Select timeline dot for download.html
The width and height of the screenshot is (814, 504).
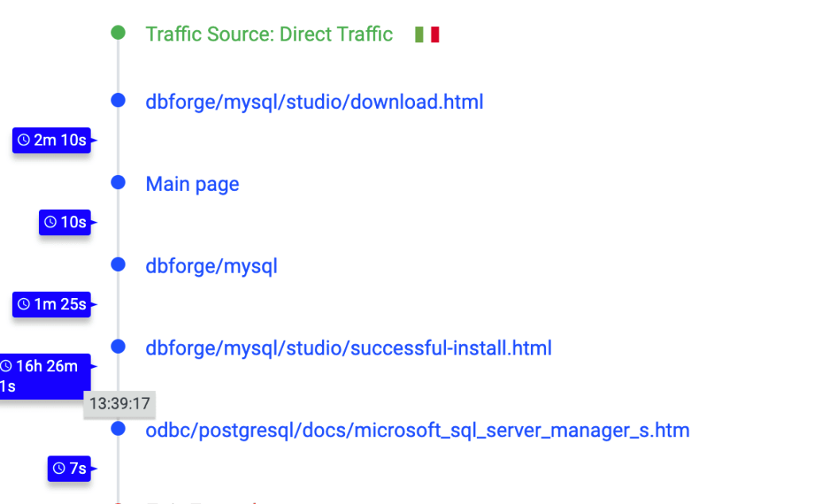[118, 100]
